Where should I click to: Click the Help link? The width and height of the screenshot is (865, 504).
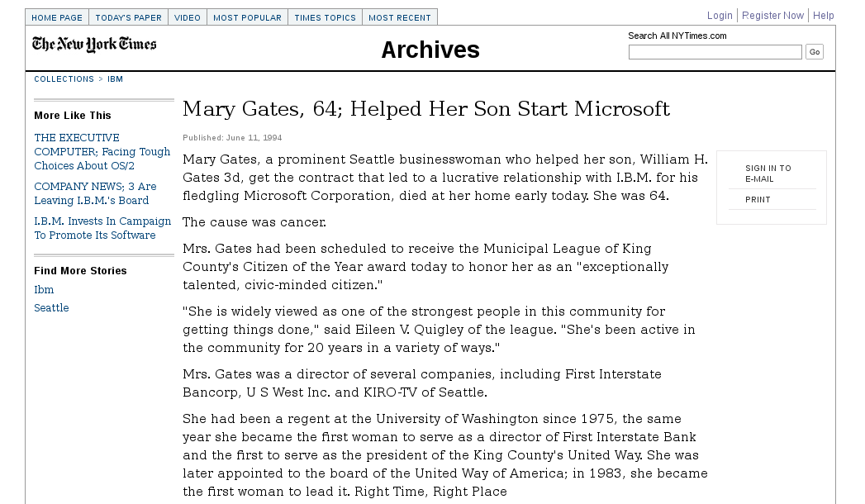click(823, 16)
